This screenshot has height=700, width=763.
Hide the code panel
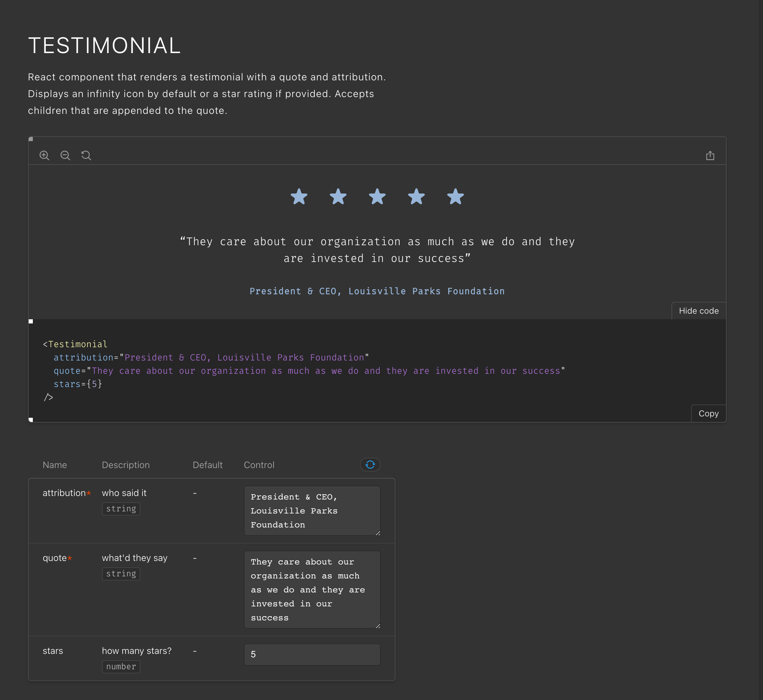click(698, 311)
